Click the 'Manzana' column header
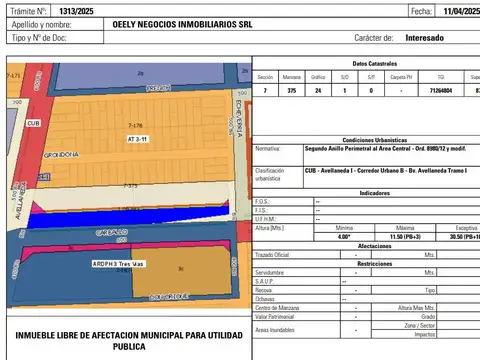 [x=292, y=77]
